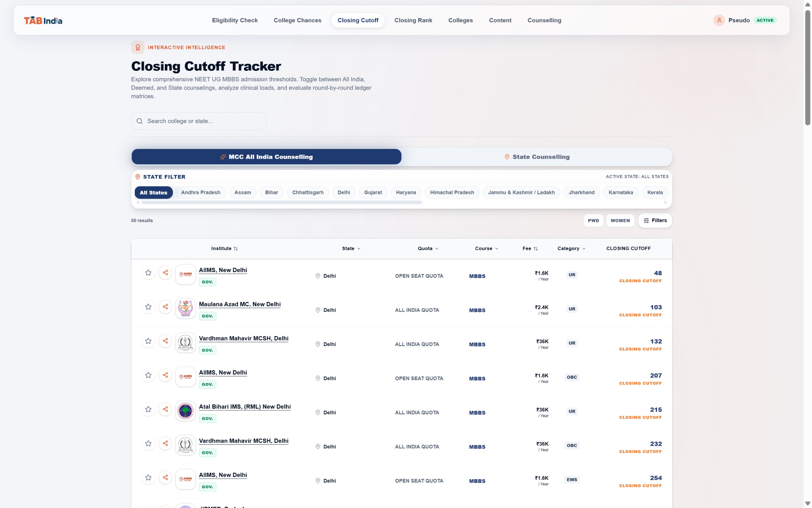Open the Quota column dropdown
This screenshot has width=812, height=508.
click(x=428, y=248)
